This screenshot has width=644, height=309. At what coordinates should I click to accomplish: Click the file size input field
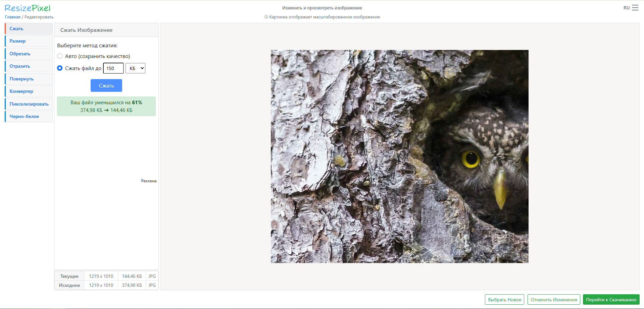113,68
